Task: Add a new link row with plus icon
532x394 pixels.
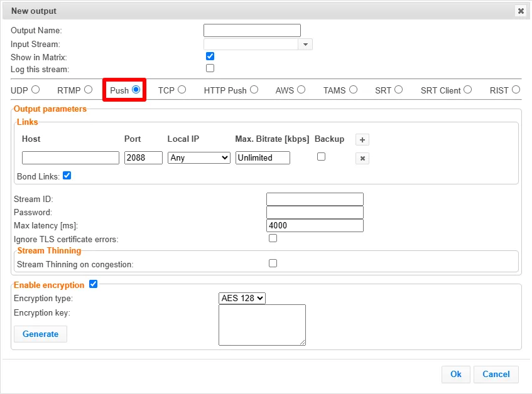Action: point(362,139)
